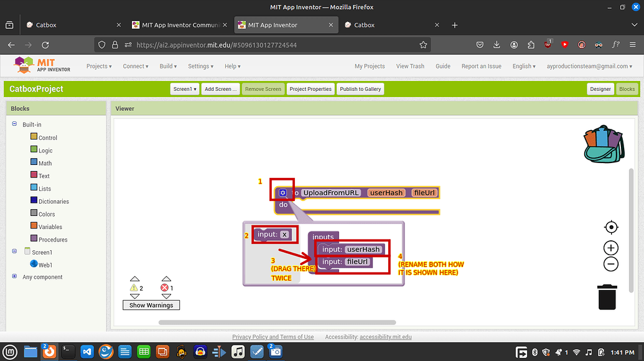Zoom in with the plus icon

(x=610, y=247)
